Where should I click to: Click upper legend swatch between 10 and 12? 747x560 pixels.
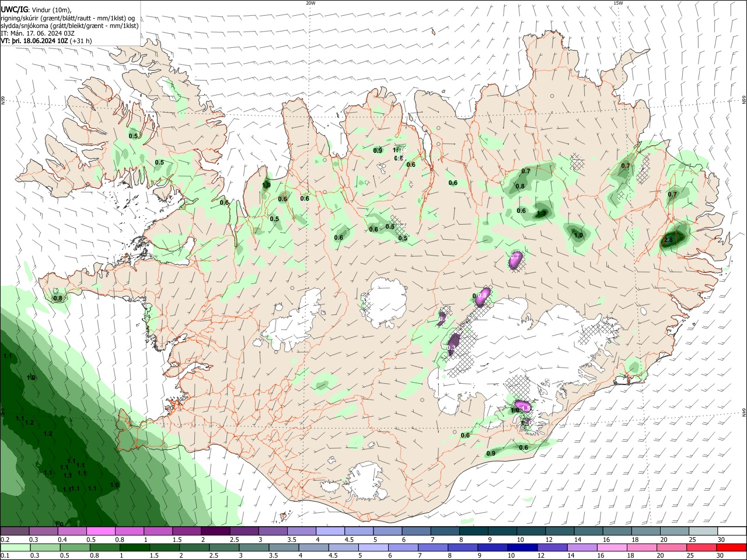pyautogui.click(x=531, y=531)
